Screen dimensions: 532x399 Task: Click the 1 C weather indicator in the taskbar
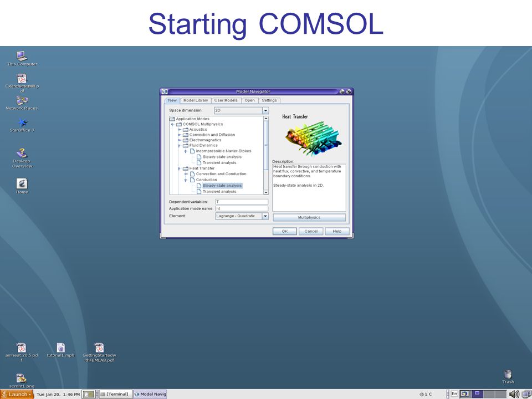click(426, 394)
